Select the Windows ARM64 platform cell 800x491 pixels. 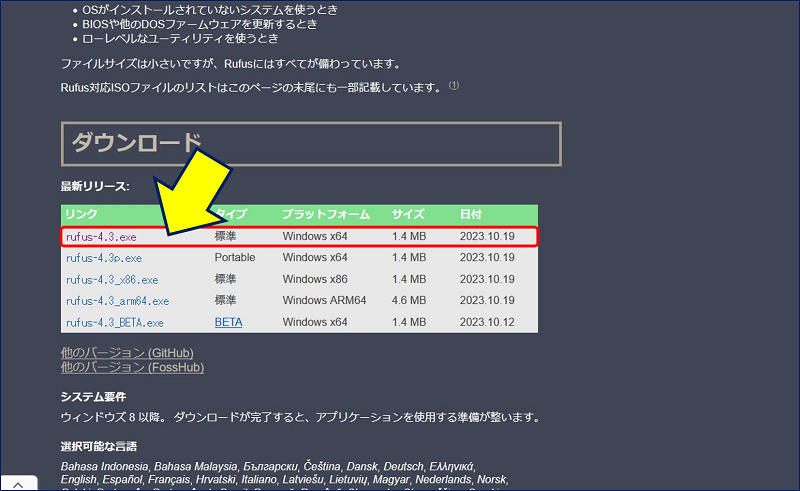pos(324,300)
